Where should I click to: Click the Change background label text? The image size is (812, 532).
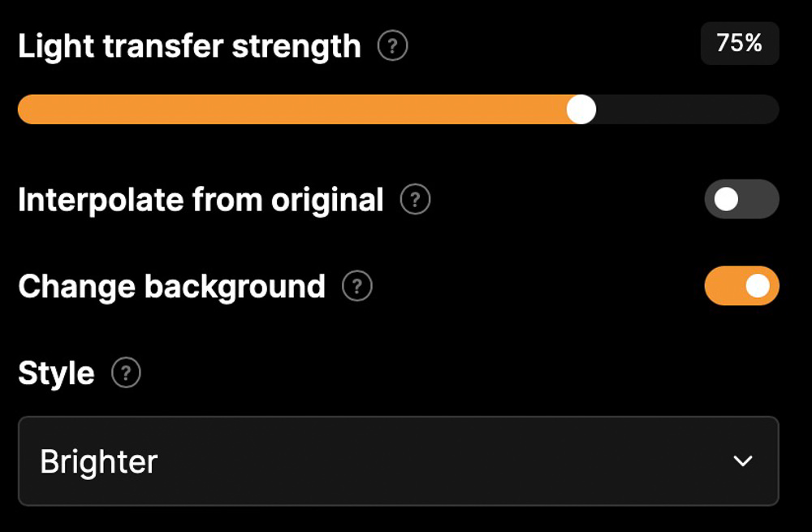coord(172,287)
